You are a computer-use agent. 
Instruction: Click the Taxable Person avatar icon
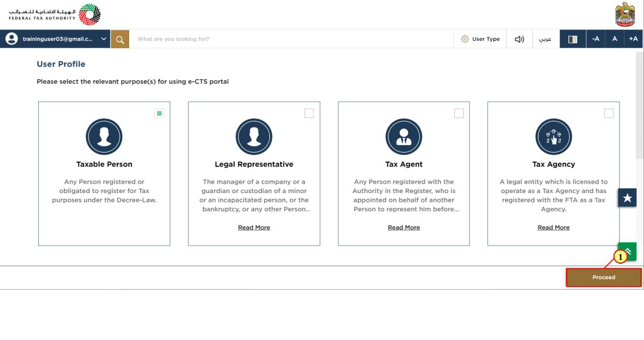(x=104, y=136)
